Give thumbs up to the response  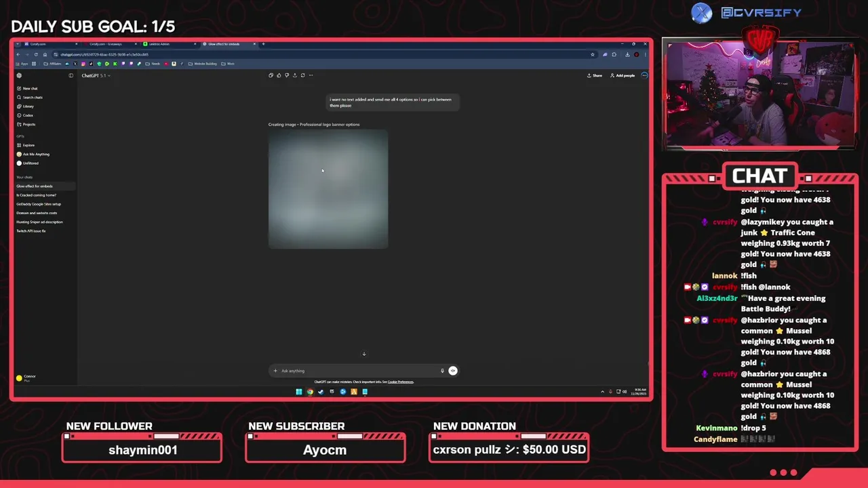[279, 75]
